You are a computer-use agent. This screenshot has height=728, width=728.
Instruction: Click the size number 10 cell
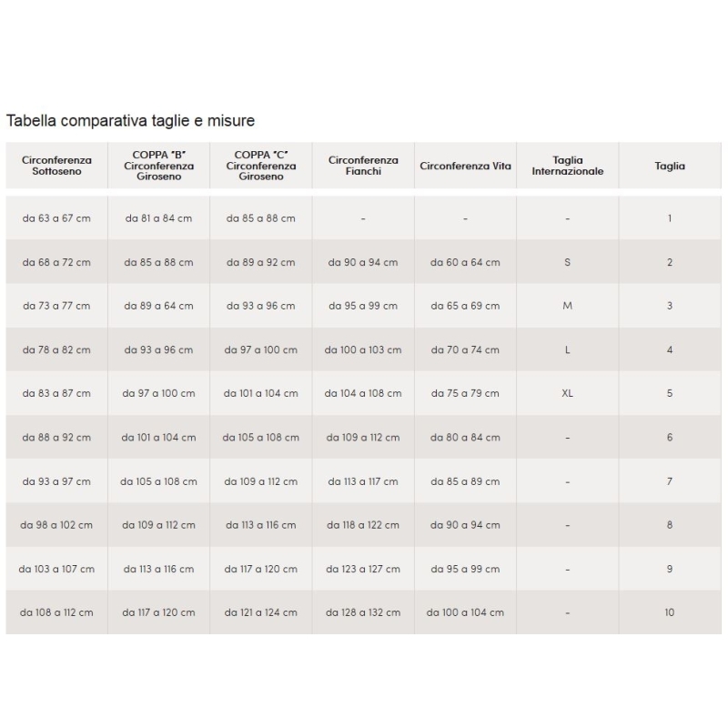670,612
